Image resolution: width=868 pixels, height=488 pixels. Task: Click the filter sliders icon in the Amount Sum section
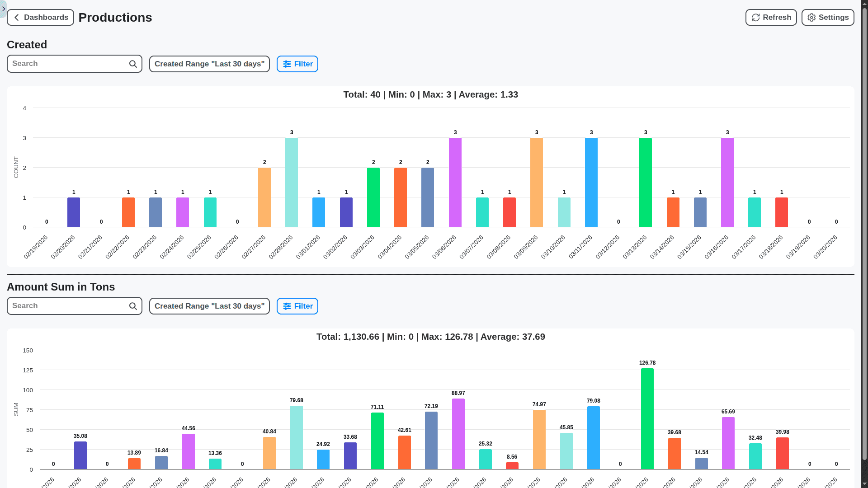tap(287, 306)
